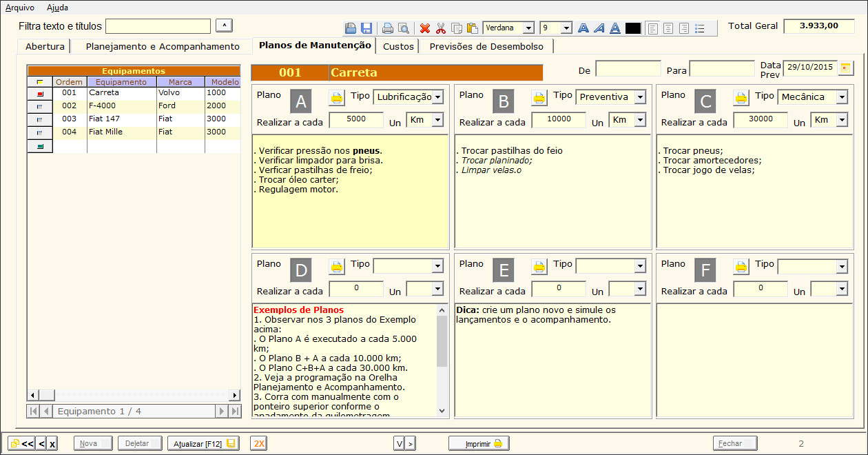
Task: Print Plano A using its printer icon
Action: [337, 98]
